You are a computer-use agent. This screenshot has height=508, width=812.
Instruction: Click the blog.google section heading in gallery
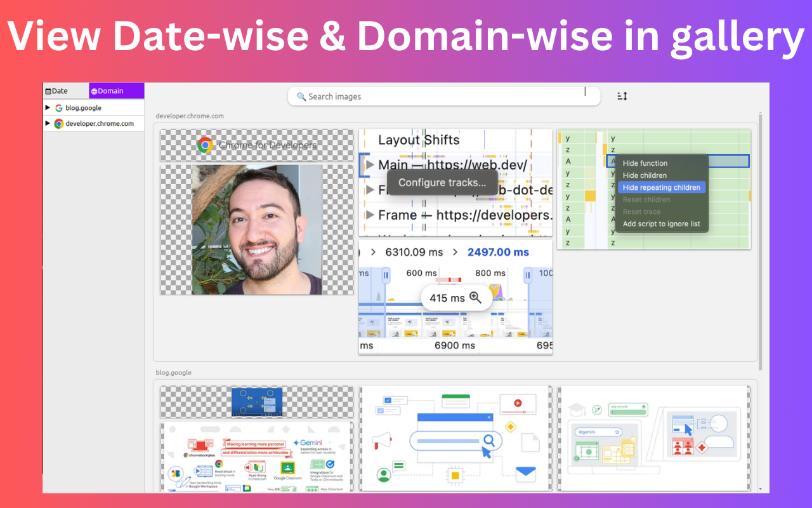pos(174,373)
